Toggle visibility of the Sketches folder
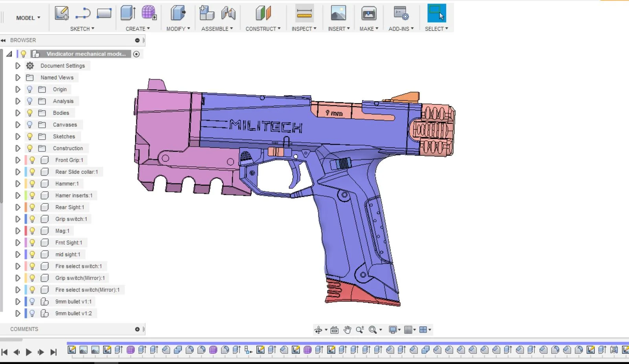 coord(29,136)
